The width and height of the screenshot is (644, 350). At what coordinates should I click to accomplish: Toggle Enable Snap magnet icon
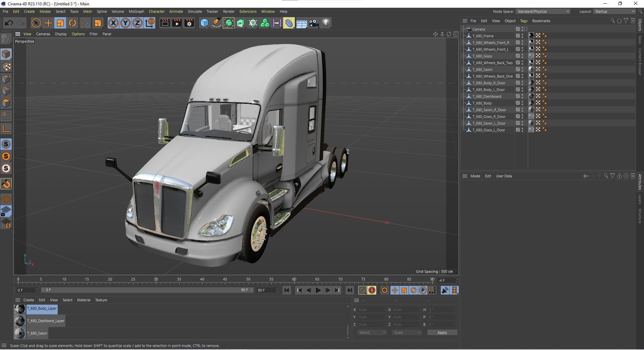(6, 184)
